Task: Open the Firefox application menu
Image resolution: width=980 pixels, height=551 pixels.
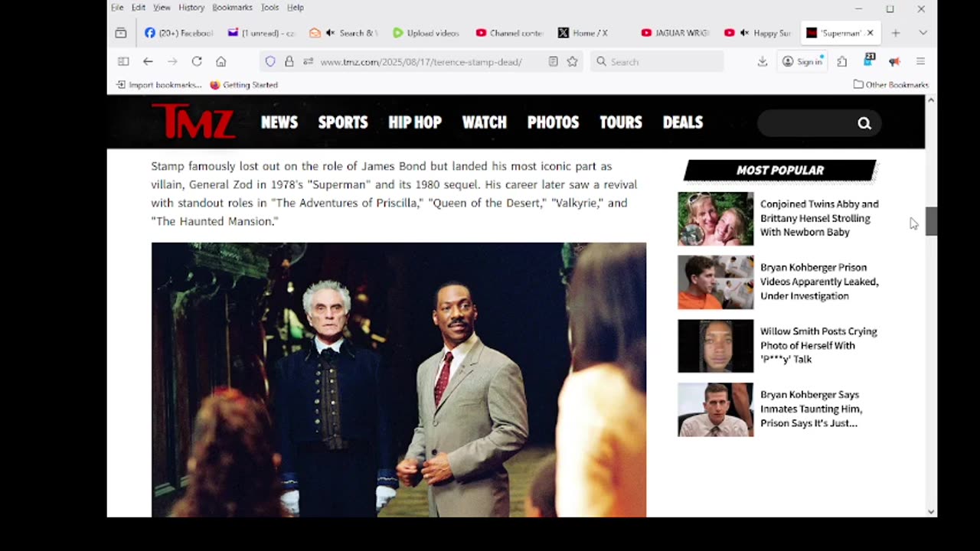Action: pos(920,62)
